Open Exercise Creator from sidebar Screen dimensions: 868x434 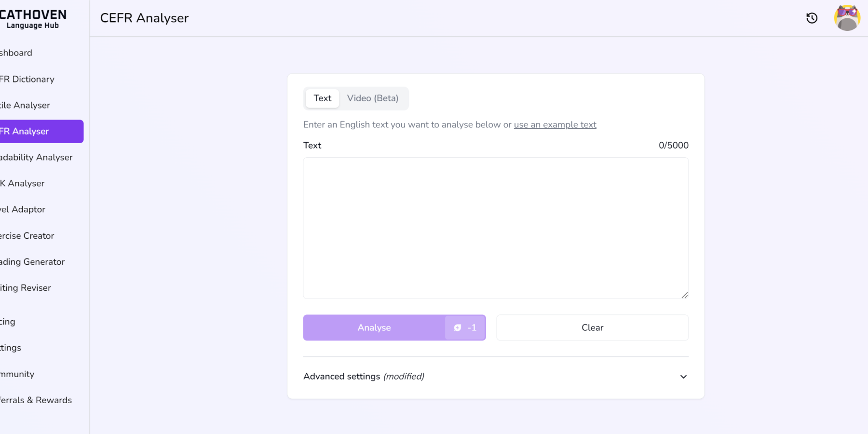coord(27,236)
